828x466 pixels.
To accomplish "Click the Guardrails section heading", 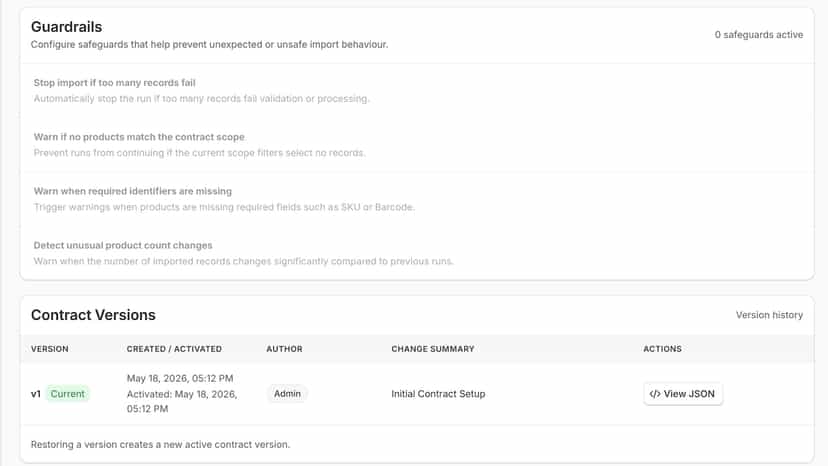I will 67,27.
